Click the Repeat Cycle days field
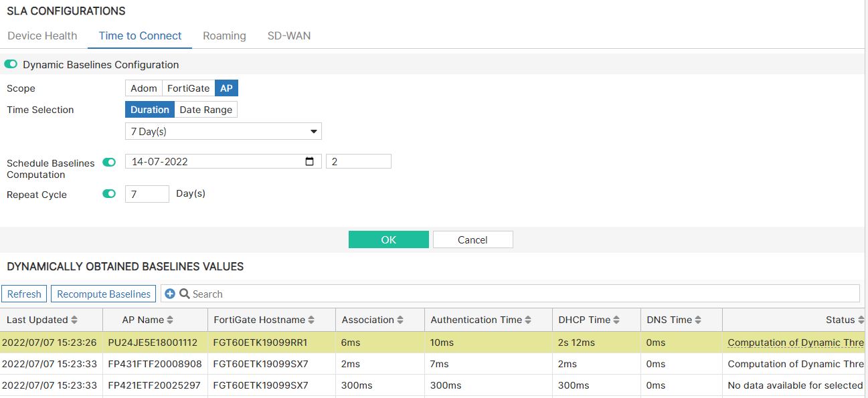 (147, 194)
